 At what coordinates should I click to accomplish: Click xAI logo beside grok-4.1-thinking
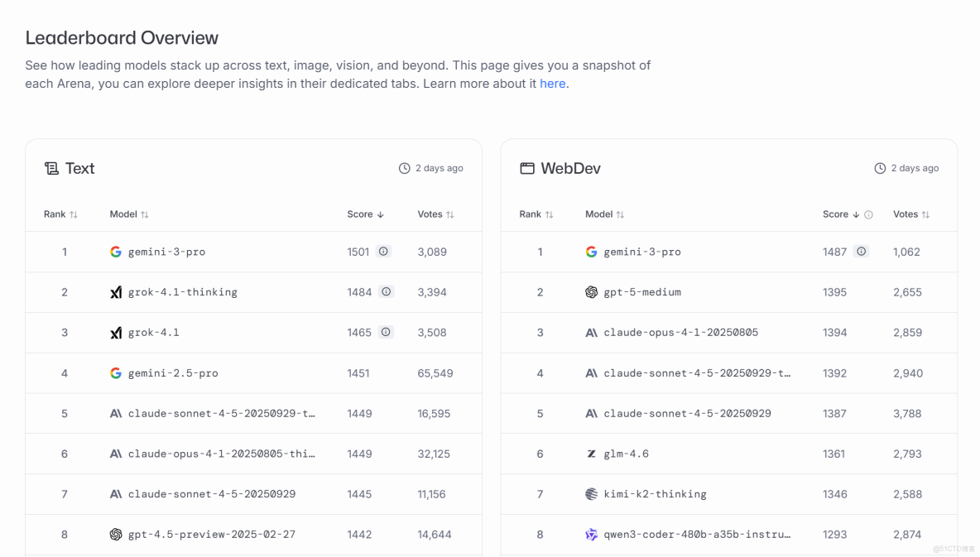pyautogui.click(x=116, y=292)
